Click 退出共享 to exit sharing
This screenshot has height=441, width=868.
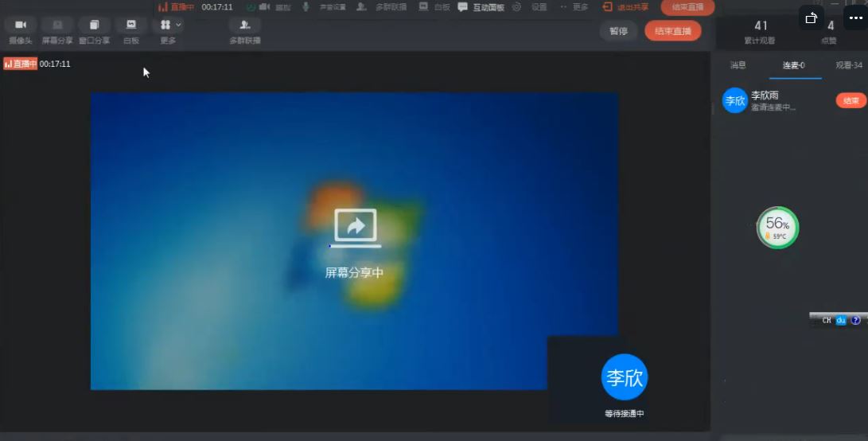tap(625, 7)
